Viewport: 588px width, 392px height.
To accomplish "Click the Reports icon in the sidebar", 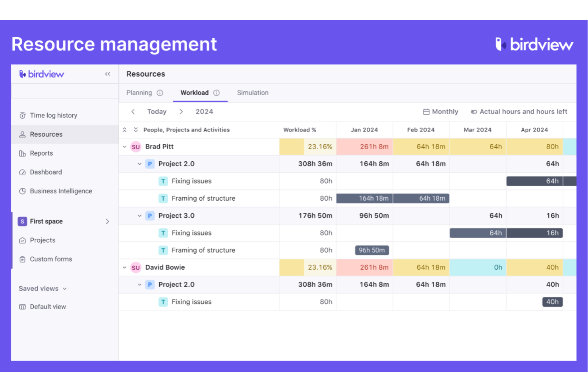I will point(23,154).
